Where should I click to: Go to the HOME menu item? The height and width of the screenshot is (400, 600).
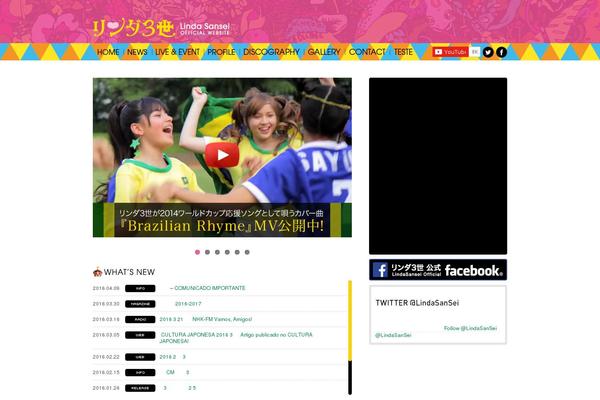(x=108, y=52)
